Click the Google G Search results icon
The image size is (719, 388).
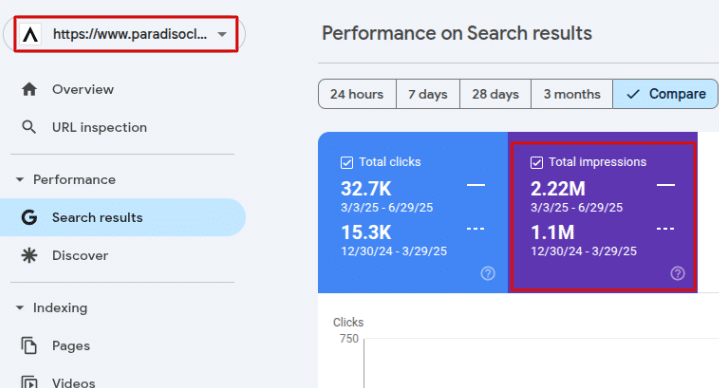pyautogui.click(x=29, y=217)
